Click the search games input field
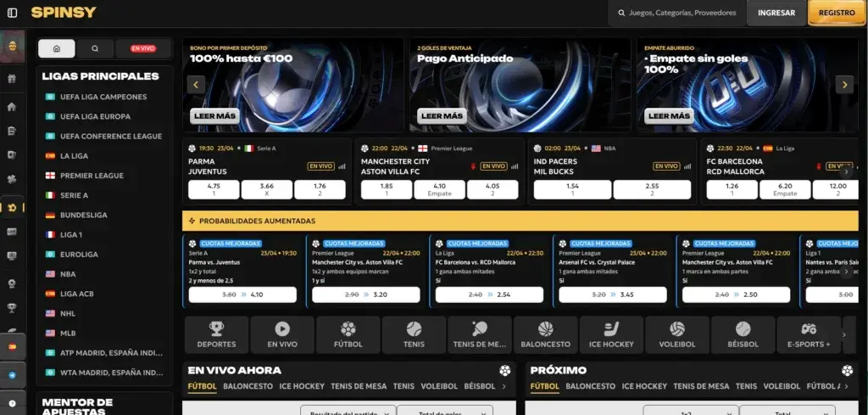 pos(676,13)
